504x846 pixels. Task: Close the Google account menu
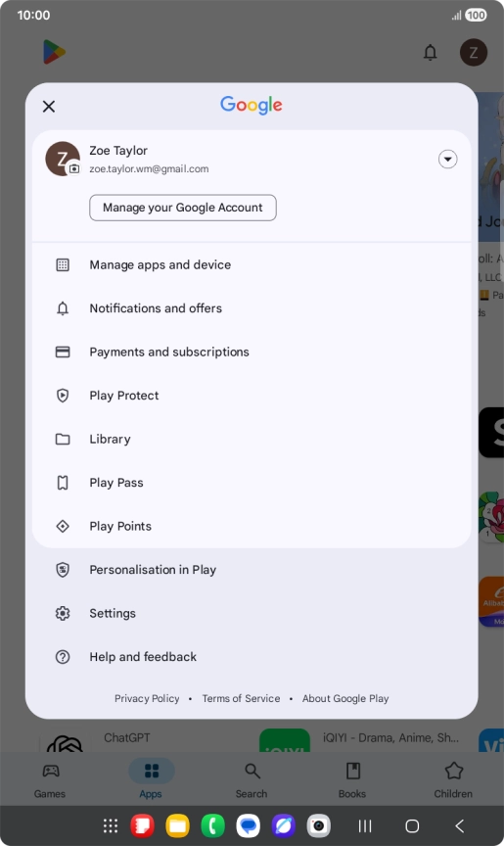click(49, 107)
